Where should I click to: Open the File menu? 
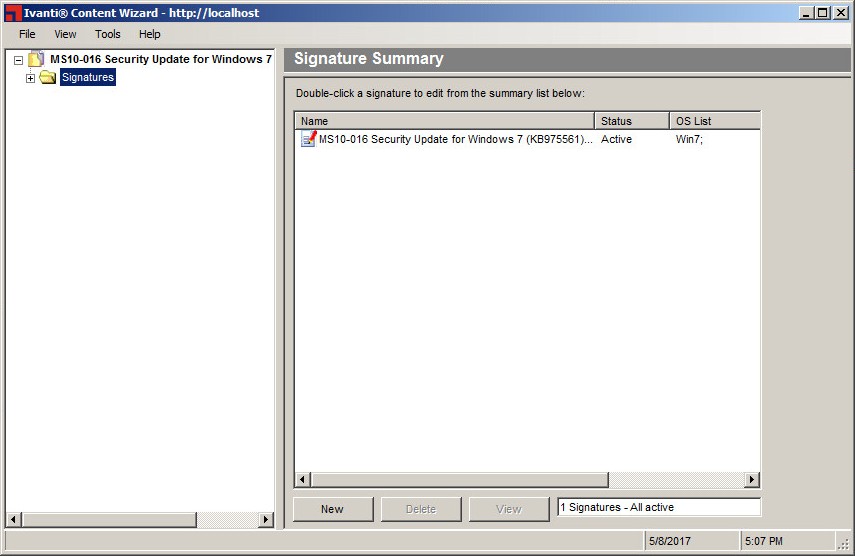[27, 34]
